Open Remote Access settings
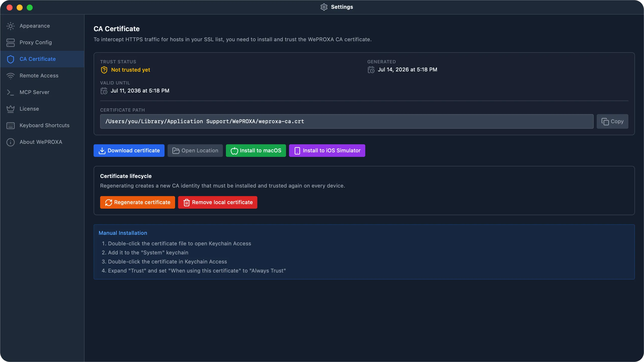Image resolution: width=644 pixels, height=362 pixels. point(42,76)
